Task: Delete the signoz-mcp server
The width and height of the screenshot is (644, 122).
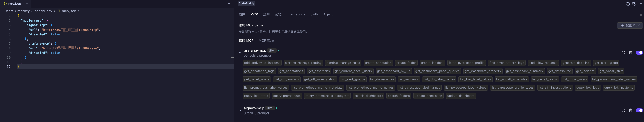Action: point(630,110)
